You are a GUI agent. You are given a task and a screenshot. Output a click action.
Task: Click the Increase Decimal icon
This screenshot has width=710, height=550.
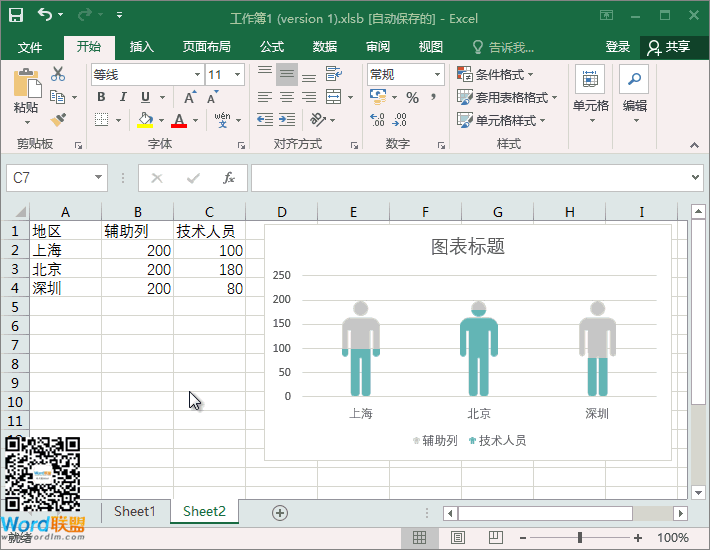tap(377, 120)
